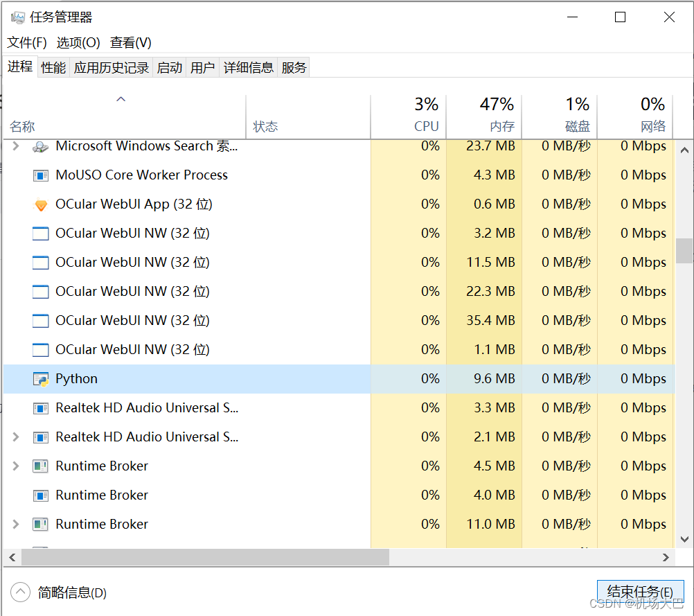Click icon of Runtime Broker 4.0 MB
Screen dimensions: 694x616
41,495
